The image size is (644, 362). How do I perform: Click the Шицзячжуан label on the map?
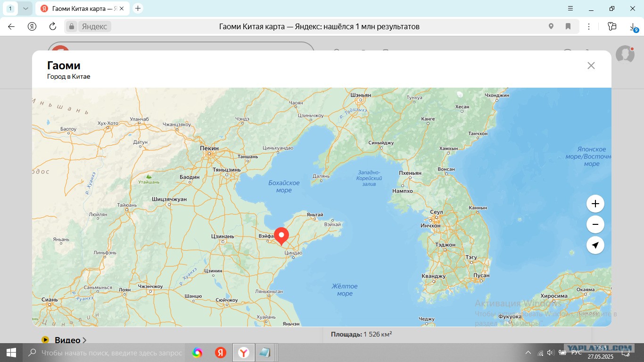[x=169, y=199]
